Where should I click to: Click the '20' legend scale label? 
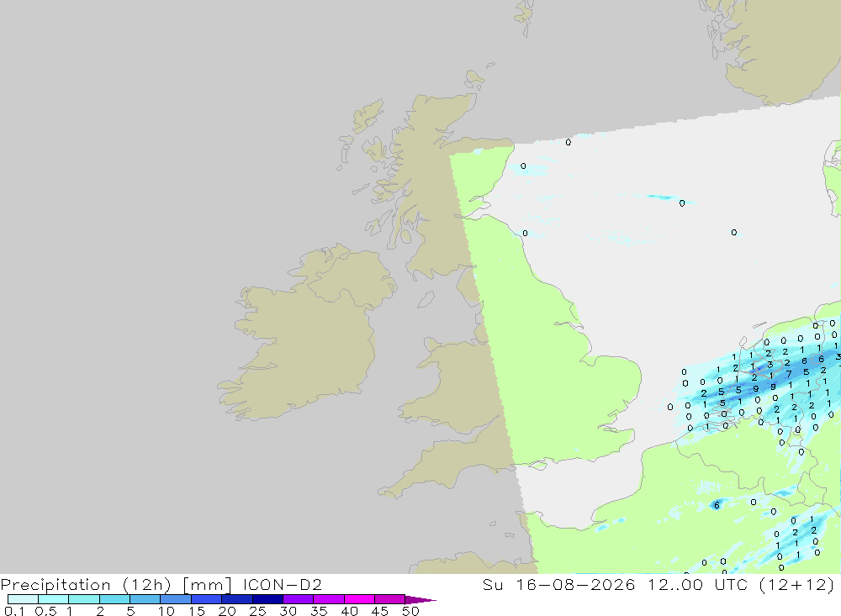[x=227, y=611]
